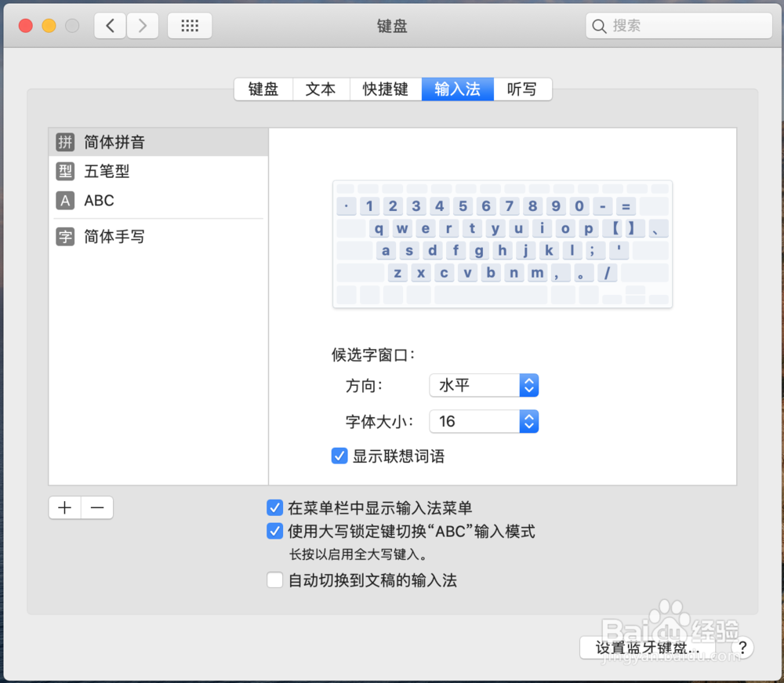The height and width of the screenshot is (683, 784).
Task: Open Show All preferences grid icon
Action: point(190,25)
